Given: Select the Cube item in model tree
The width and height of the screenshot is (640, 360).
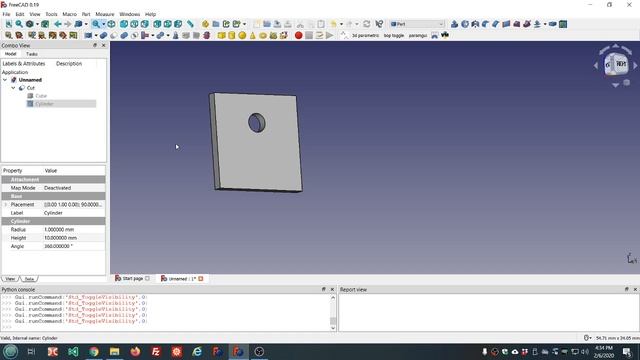Looking at the screenshot, I should click(41, 96).
